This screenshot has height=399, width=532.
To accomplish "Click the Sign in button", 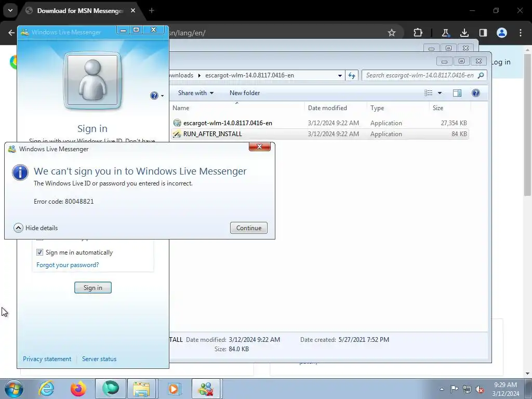I will (x=93, y=288).
